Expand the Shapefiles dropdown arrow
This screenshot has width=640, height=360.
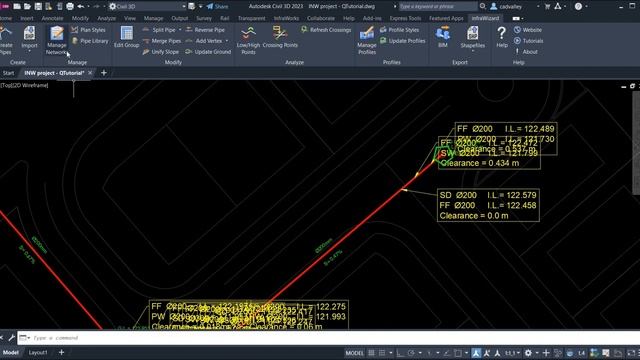(x=473, y=51)
